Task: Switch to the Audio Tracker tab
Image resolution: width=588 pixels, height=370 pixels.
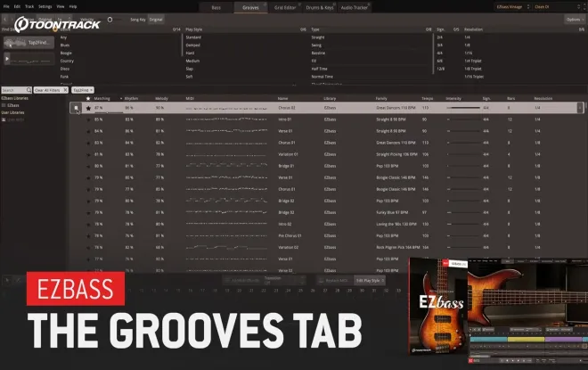Action: (354, 7)
